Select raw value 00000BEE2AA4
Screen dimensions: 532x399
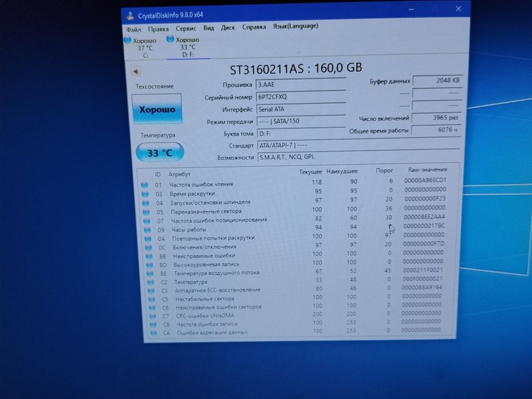coord(424,217)
